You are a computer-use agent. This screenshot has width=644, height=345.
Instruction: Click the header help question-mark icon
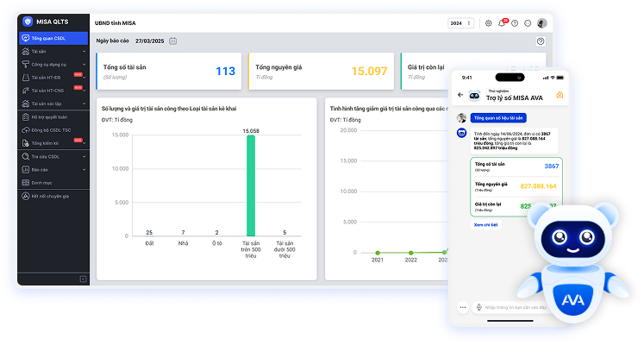[x=515, y=23]
